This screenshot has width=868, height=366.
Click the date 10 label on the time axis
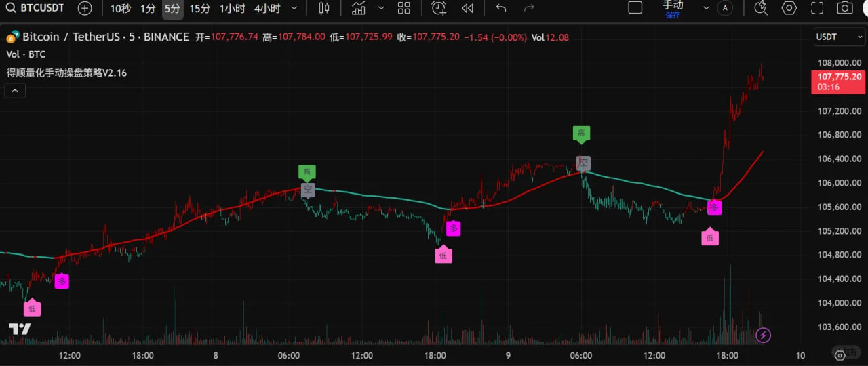point(800,355)
